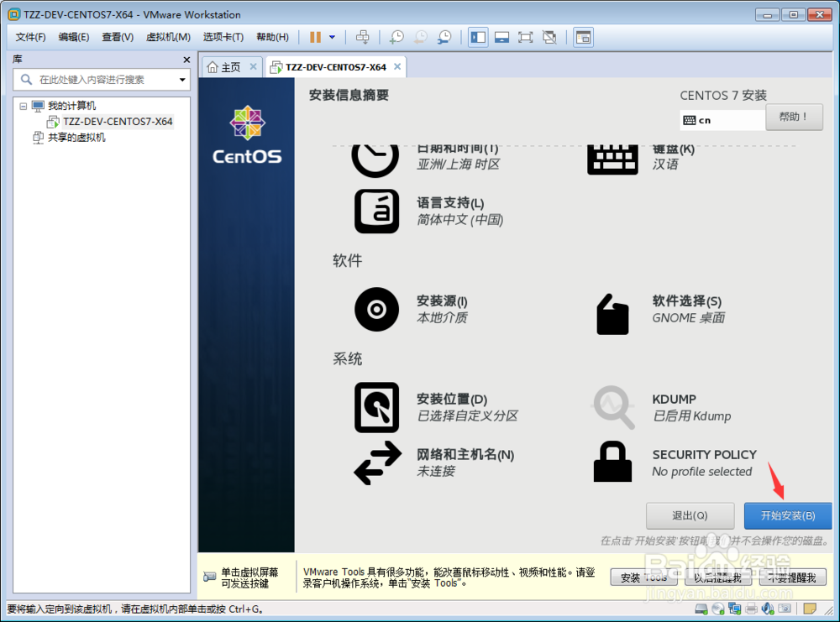This screenshot has height=622, width=840.
Task: Click 已启用 Kdump status text
Action: 691,416
